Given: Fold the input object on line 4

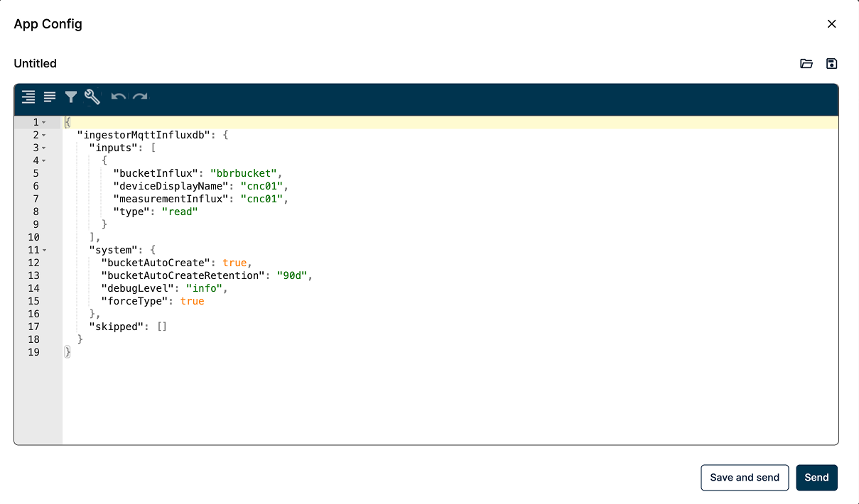Looking at the screenshot, I should pyautogui.click(x=44, y=161).
